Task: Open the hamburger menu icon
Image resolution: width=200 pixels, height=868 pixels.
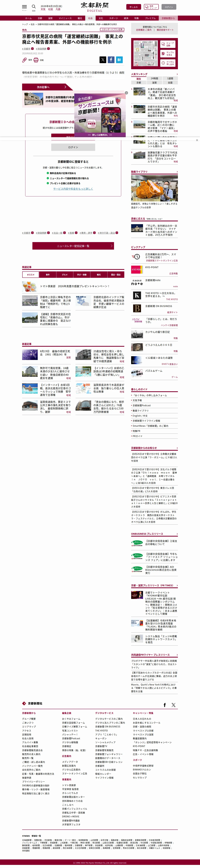Action: click(24, 7)
